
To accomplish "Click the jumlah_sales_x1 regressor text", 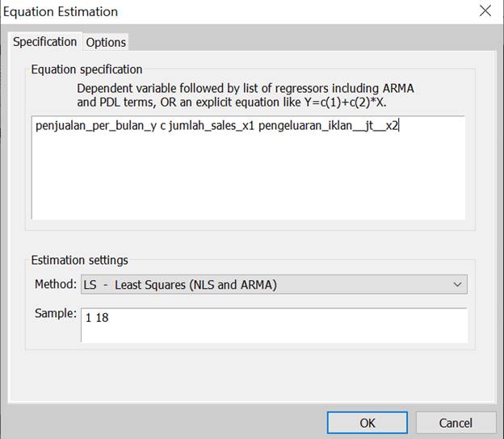I will point(210,126).
